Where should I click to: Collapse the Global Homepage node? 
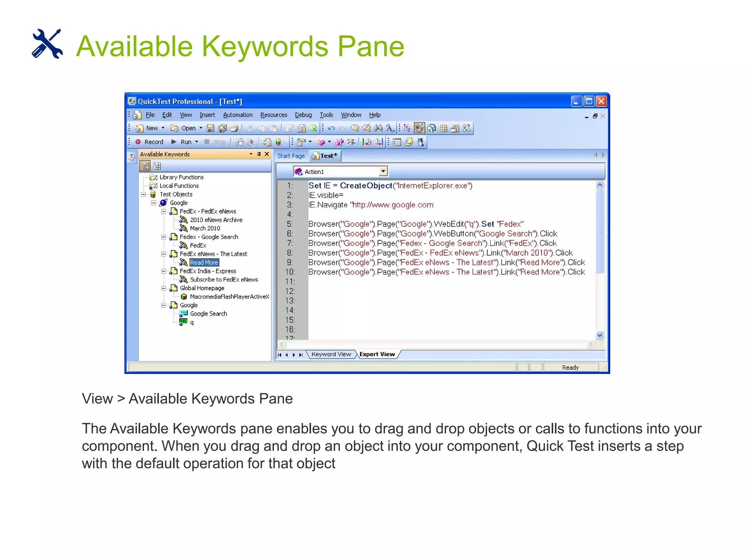164,288
